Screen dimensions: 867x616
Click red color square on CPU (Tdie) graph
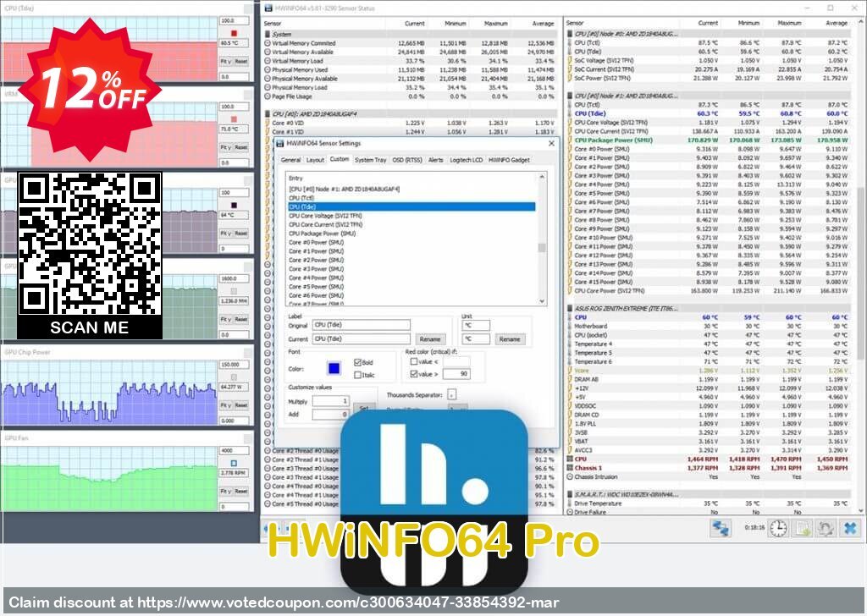(234, 33)
